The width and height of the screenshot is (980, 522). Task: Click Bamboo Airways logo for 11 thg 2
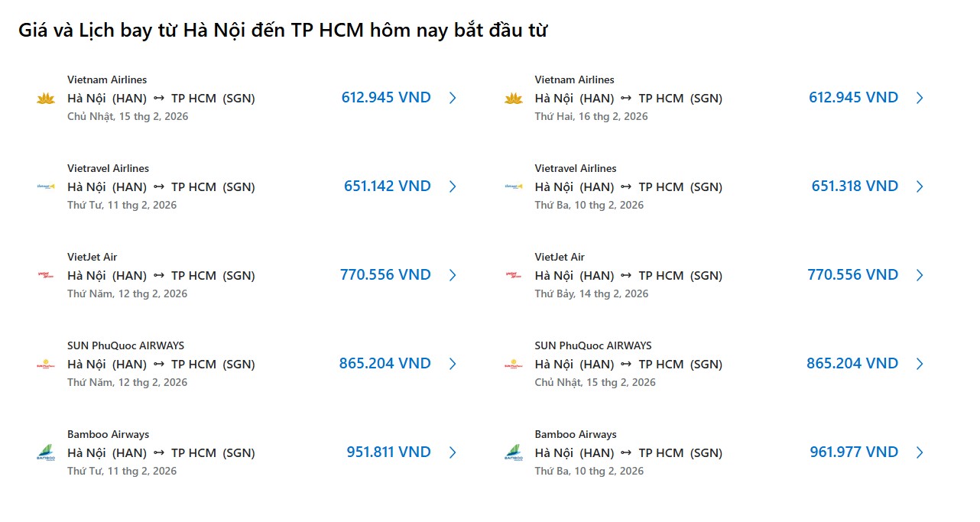coord(46,452)
